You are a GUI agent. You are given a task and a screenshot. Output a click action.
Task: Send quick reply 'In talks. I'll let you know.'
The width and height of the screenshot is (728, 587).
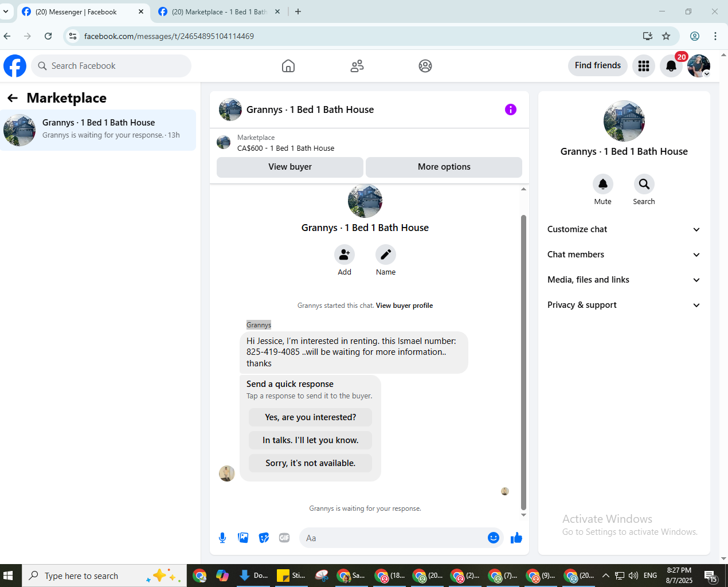pos(310,440)
